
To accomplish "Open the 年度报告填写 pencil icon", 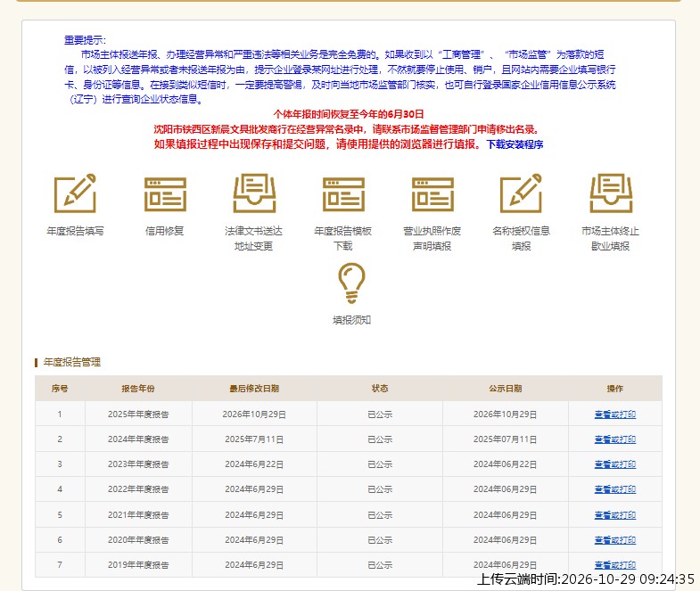I will [75, 193].
